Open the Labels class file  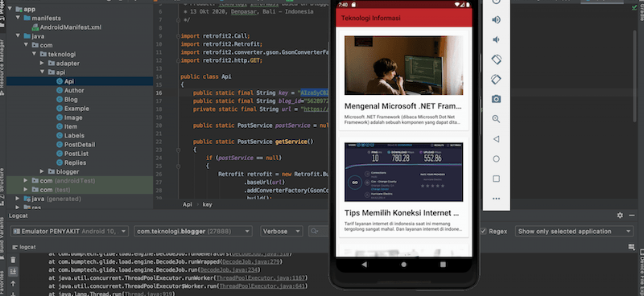[x=74, y=135]
